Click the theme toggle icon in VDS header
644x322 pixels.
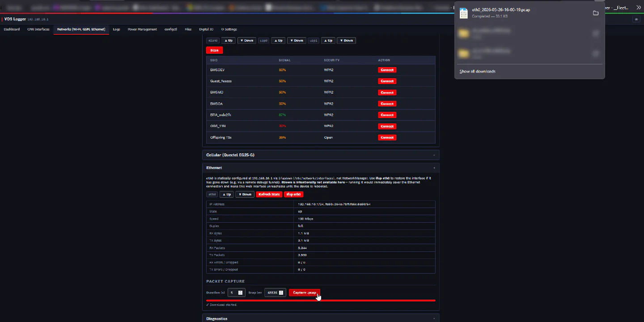pyautogui.click(x=636, y=19)
